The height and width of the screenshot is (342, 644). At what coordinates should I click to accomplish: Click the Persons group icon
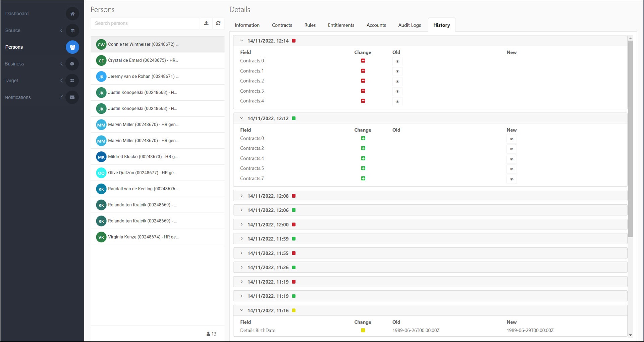coord(72,47)
